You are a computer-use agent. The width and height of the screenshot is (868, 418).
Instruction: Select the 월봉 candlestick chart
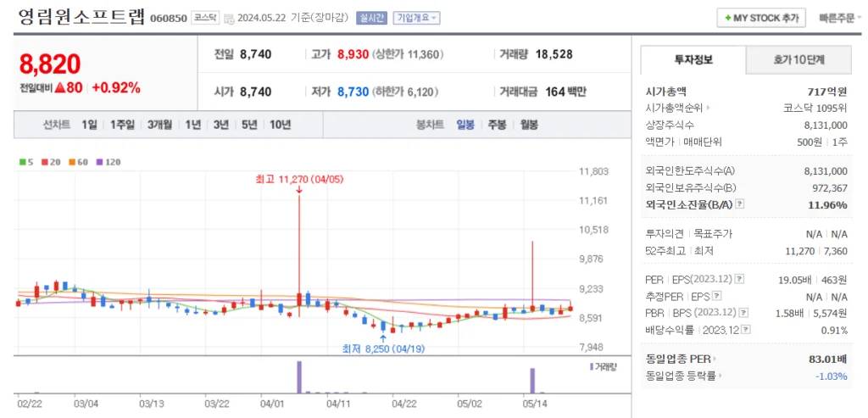pos(529,125)
